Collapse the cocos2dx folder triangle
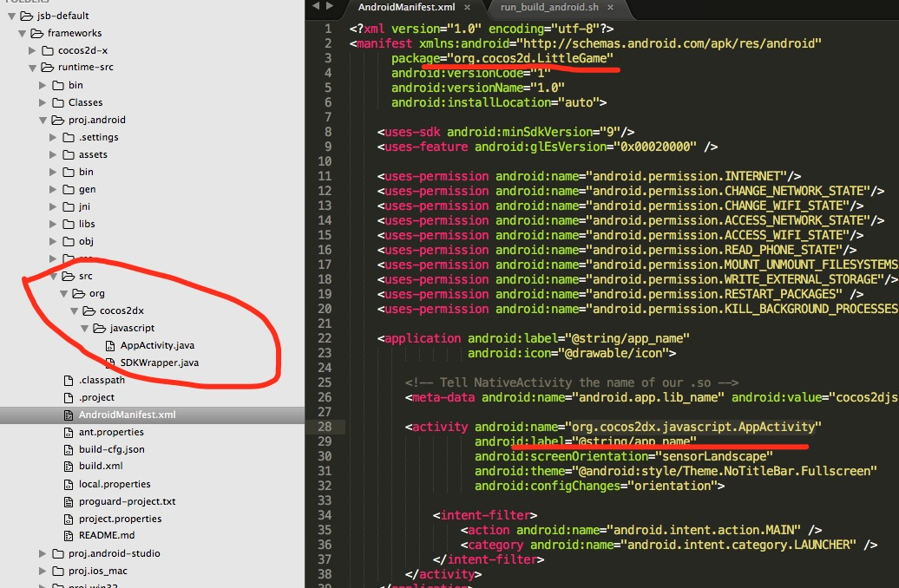 (x=74, y=311)
